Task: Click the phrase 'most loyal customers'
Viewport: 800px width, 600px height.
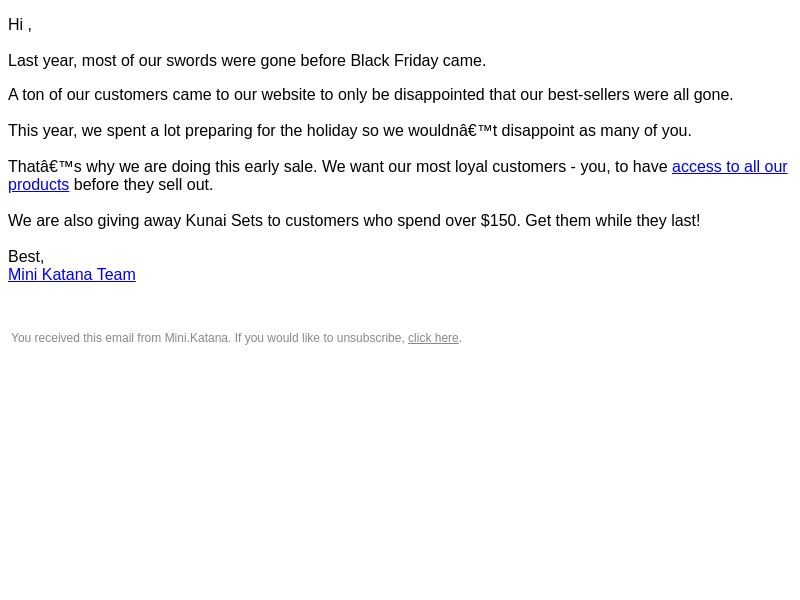Action: click(x=491, y=167)
